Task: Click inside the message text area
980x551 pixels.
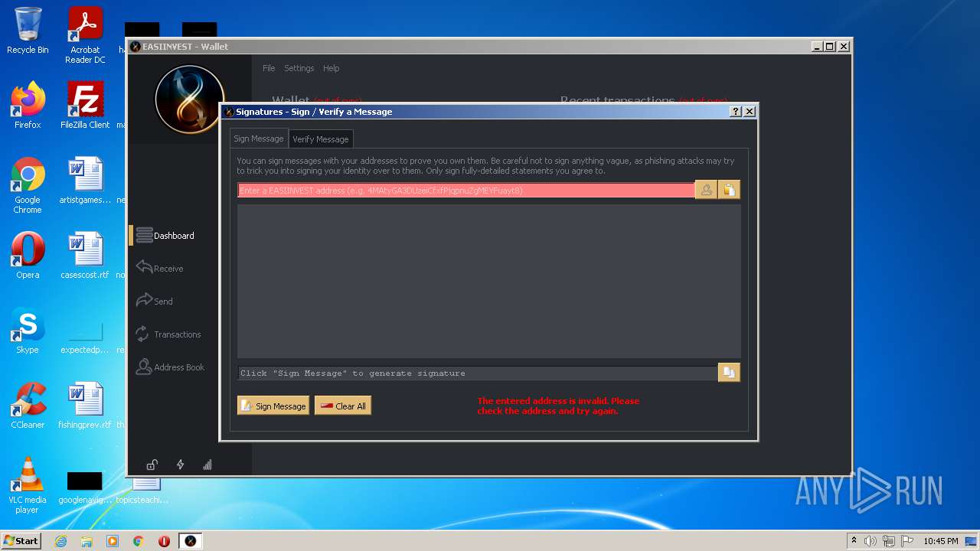Action: pyautogui.click(x=488, y=281)
